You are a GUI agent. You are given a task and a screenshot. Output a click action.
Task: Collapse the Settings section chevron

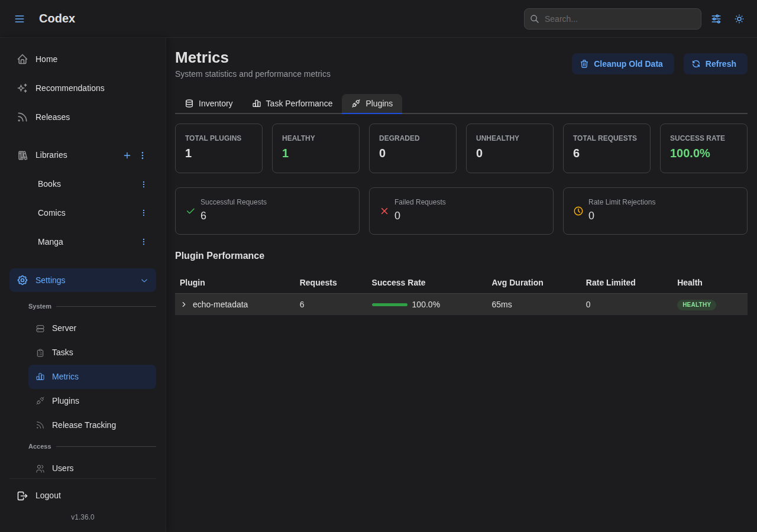pyautogui.click(x=144, y=280)
